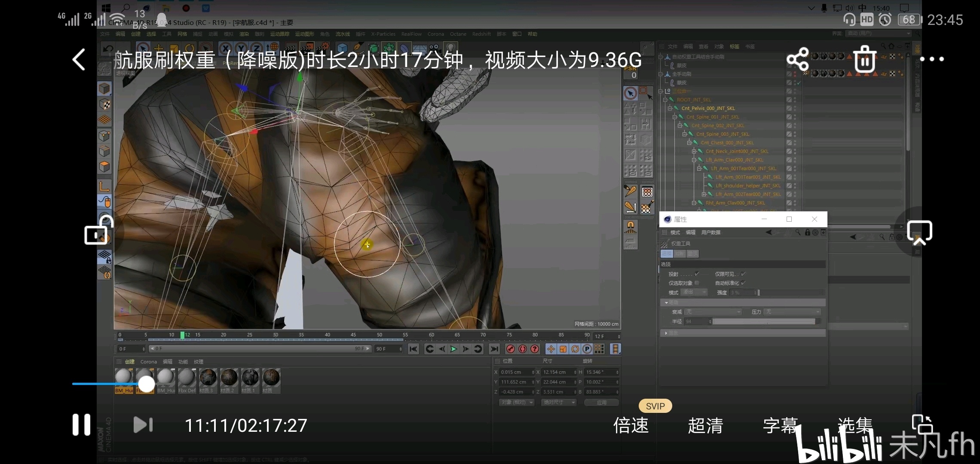Toggle the 仅限可见 checkbox
Viewport: 980px width, 464px height.
point(743,274)
